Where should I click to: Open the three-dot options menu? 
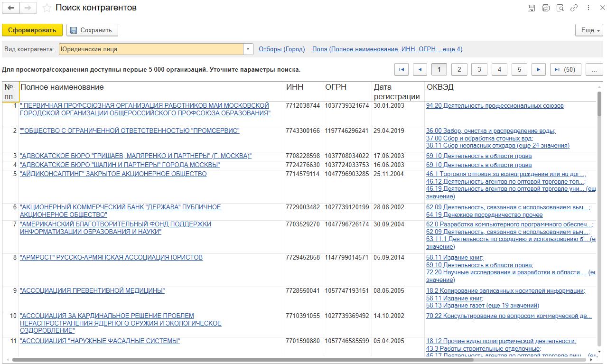(589, 8)
